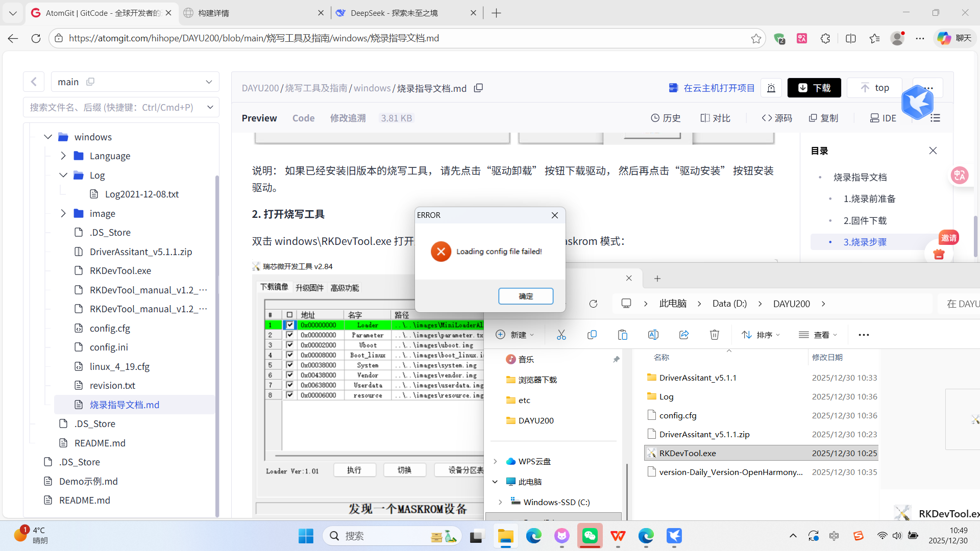Image resolution: width=980 pixels, height=551 pixels.
Task: Uncheck row 1 Loader checkbox in RKDevTool
Action: pyautogui.click(x=290, y=324)
